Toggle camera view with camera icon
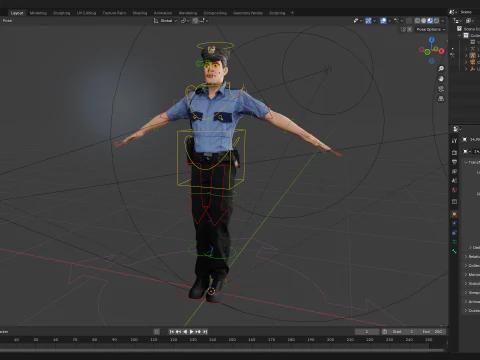480x360 pixels. (x=441, y=89)
